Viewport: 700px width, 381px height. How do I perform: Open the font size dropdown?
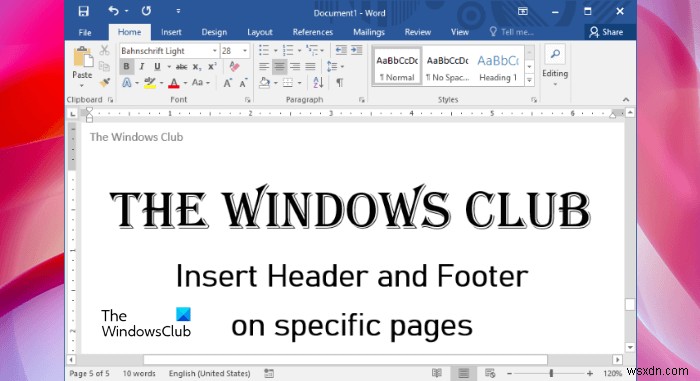point(245,50)
